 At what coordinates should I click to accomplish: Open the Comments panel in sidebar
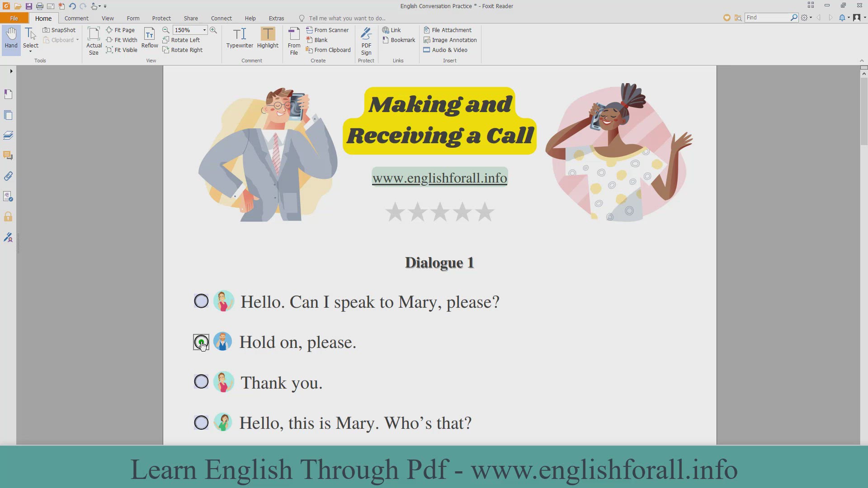click(x=8, y=155)
